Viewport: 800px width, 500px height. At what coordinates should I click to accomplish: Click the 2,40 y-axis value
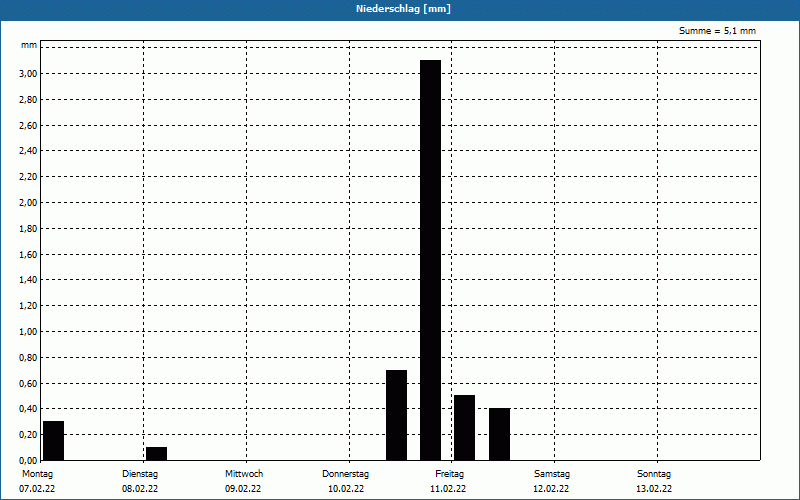(28, 151)
